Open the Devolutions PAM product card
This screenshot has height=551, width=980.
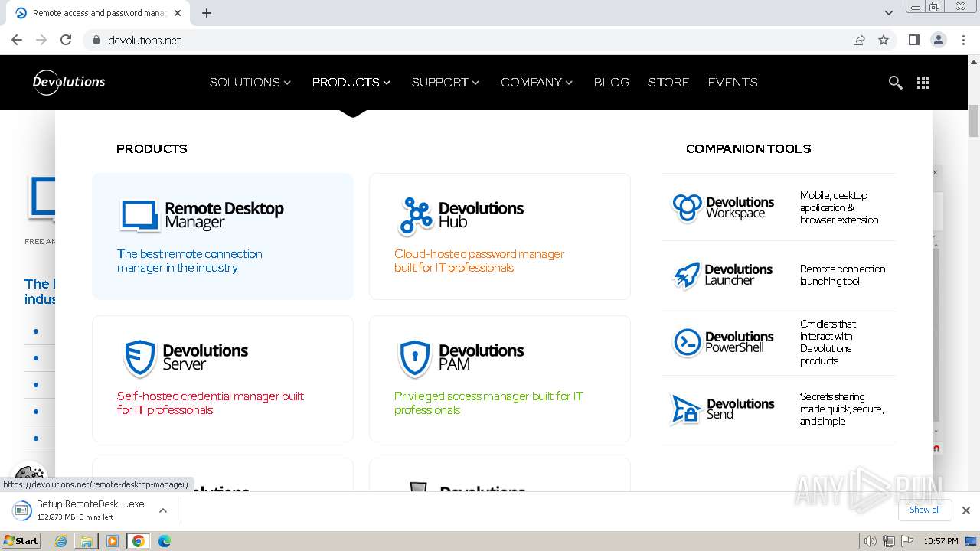click(500, 379)
